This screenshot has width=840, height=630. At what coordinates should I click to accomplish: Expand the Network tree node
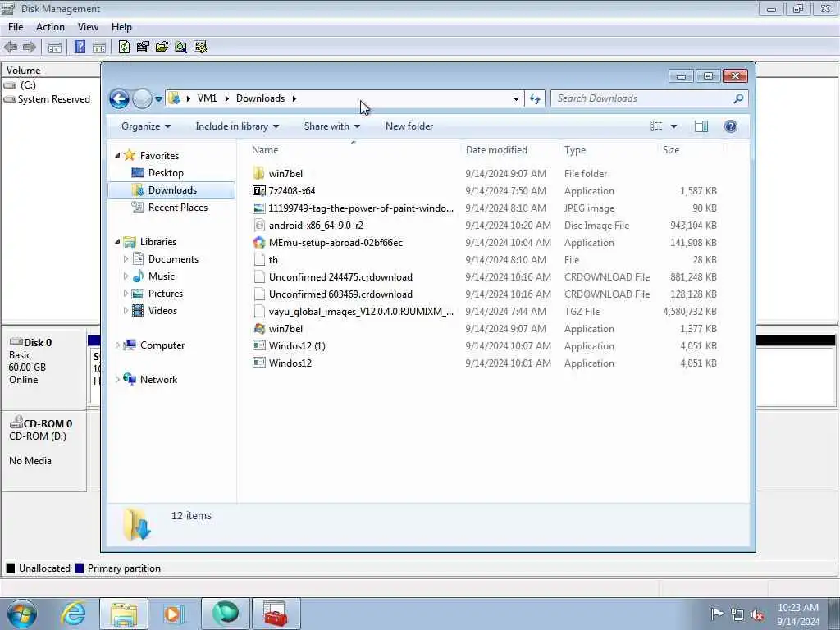click(117, 379)
